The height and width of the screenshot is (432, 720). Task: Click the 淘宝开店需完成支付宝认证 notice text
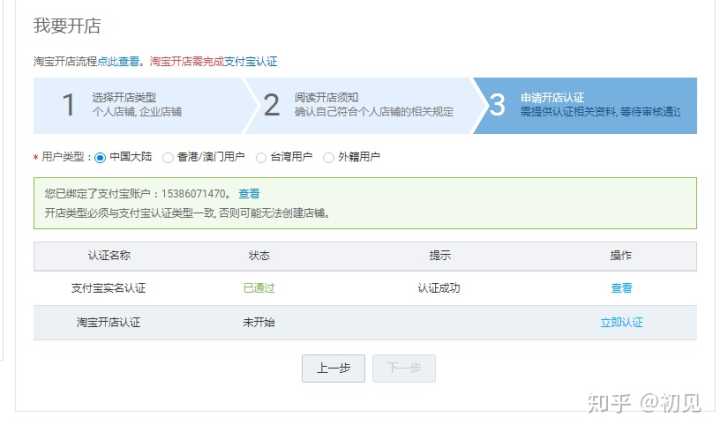[x=214, y=61]
